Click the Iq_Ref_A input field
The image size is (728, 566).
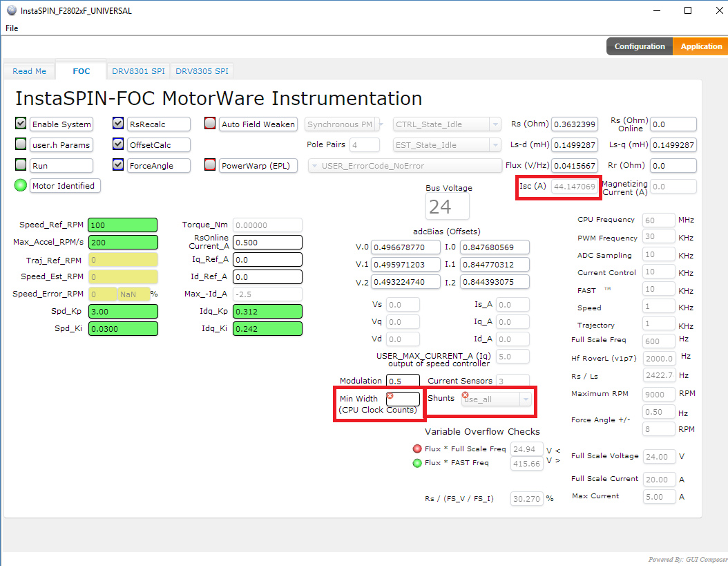tap(267, 259)
